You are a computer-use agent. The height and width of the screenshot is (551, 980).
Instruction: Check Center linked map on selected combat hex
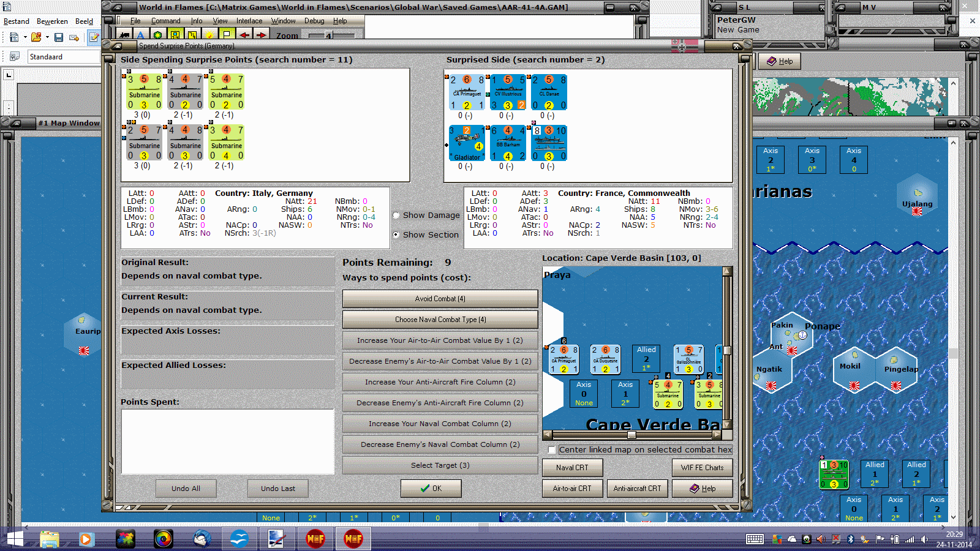click(x=552, y=450)
